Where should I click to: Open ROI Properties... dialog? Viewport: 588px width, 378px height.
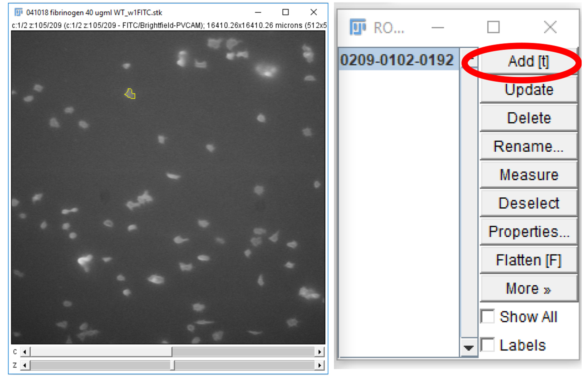tap(528, 232)
